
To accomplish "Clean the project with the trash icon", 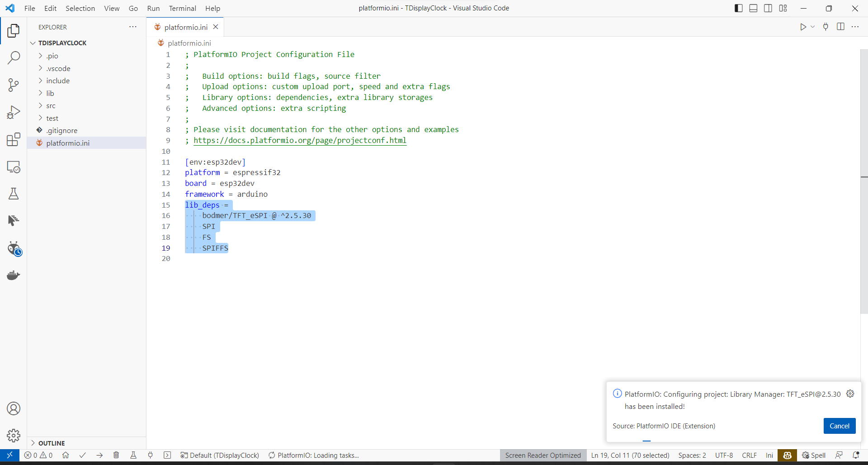I will click(116, 456).
